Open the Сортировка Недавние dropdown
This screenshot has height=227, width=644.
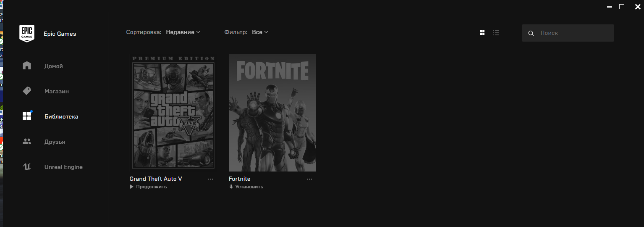(x=183, y=32)
